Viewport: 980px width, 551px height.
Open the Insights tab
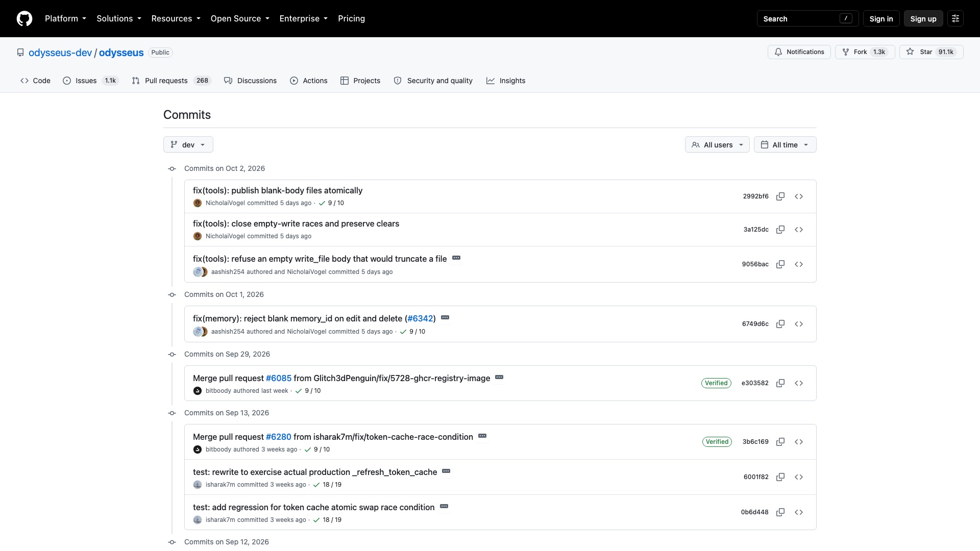(506, 81)
